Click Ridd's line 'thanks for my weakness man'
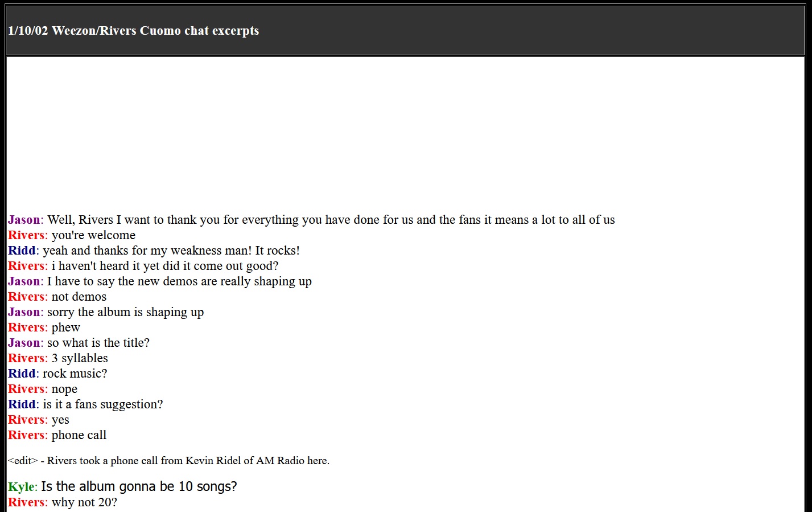 pyautogui.click(x=171, y=251)
